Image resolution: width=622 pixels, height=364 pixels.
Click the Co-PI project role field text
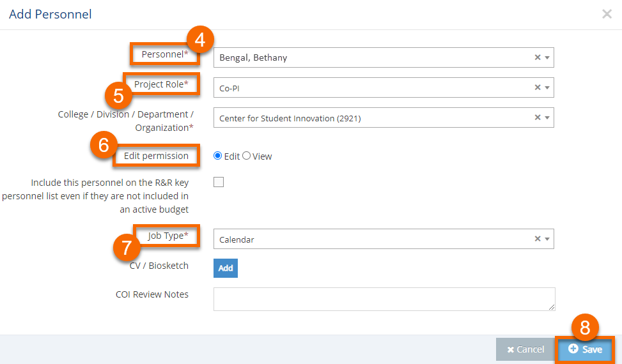click(x=229, y=87)
